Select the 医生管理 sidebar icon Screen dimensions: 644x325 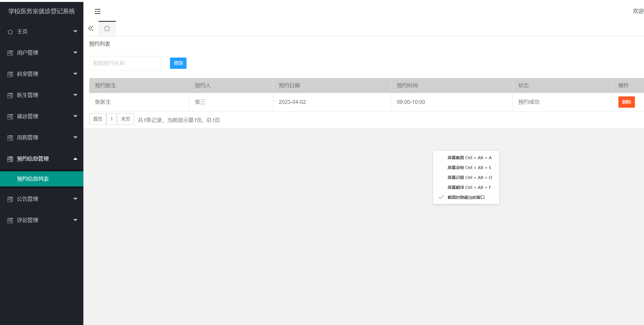[10, 95]
